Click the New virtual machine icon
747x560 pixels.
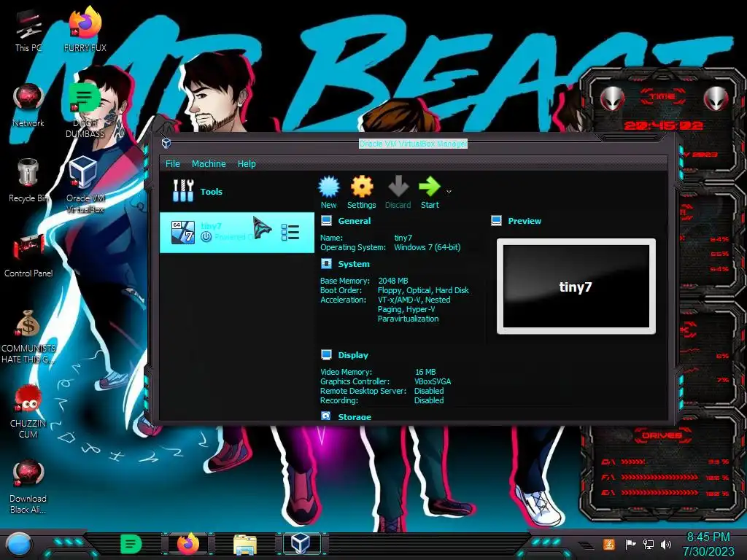(329, 187)
